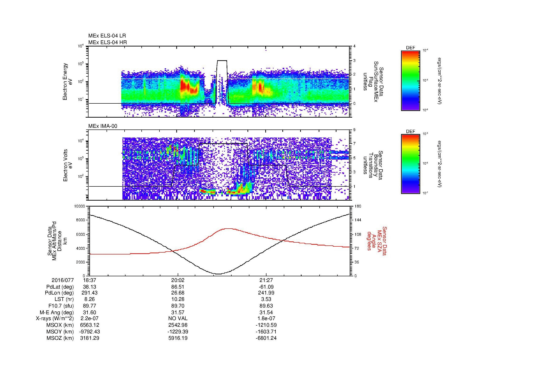Click the date label '2016/077'
This screenshot has height=392, width=555.
[63, 280]
